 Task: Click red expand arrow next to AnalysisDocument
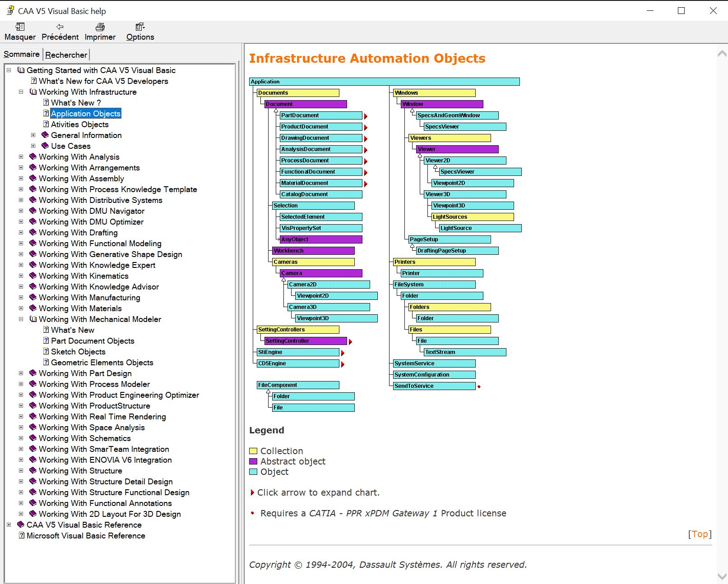pyautogui.click(x=366, y=150)
